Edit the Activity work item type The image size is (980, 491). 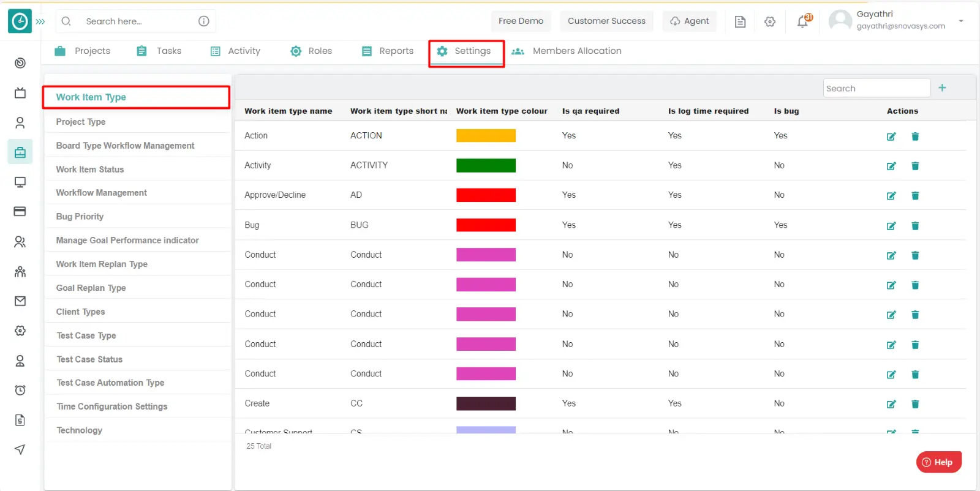891,166
